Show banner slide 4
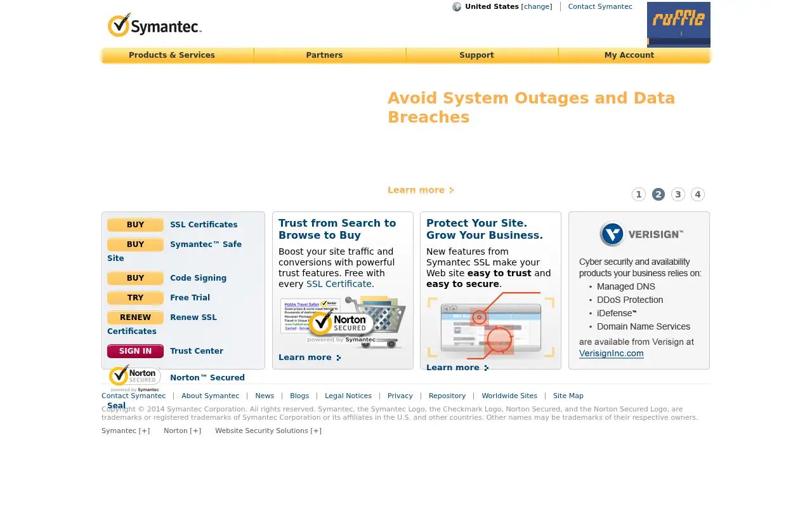The height and width of the screenshot is (508, 812). click(x=698, y=194)
